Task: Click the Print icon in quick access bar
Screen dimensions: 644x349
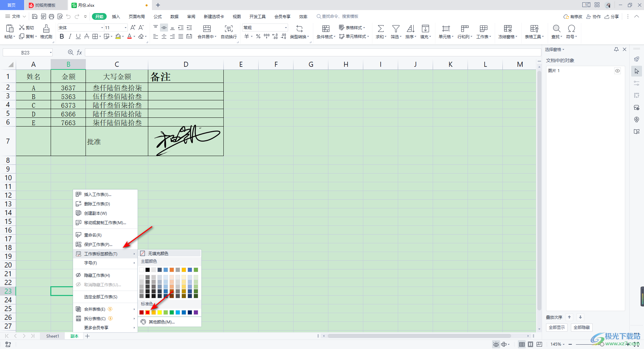Action: click(51, 16)
